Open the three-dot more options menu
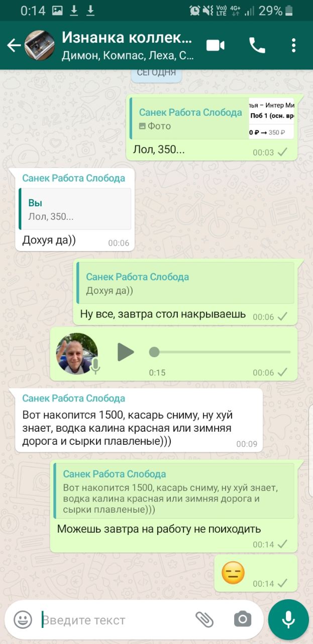The image size is (313, 644). [294, 46]
